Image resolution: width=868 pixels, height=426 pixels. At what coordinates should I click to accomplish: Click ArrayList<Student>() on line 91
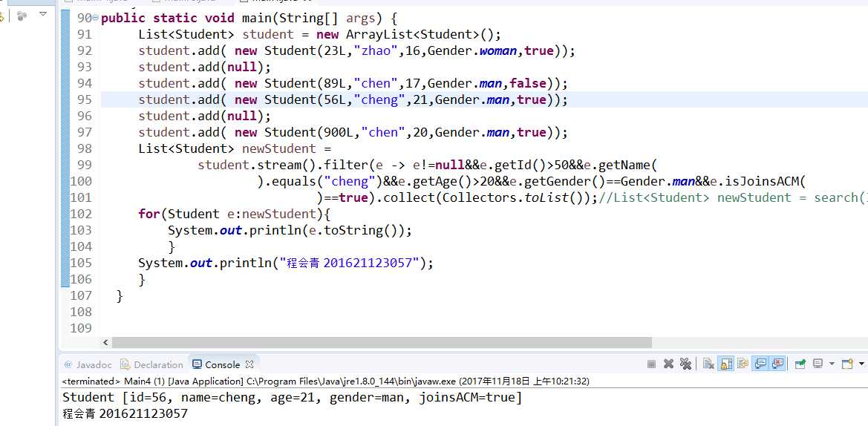[x=420, y=34]
